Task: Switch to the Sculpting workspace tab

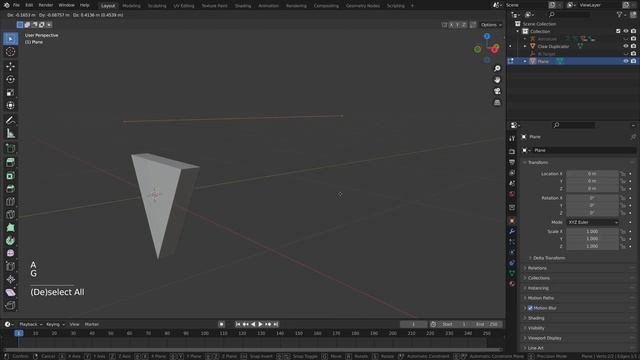Action: 157,6
